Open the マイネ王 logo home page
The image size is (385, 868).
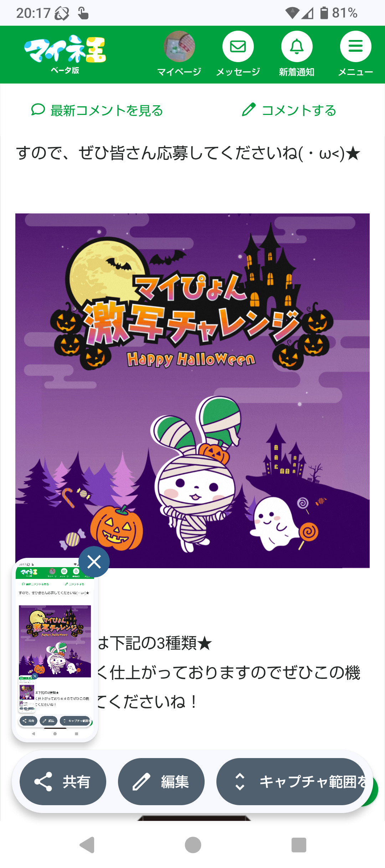pos(65,54)
